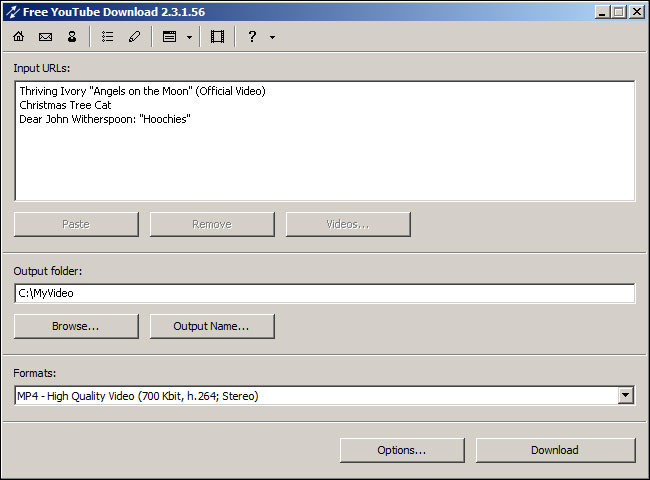This screenshot has height=480, width=650.
Task: Click the film strip icon
Action: [217, 37]
